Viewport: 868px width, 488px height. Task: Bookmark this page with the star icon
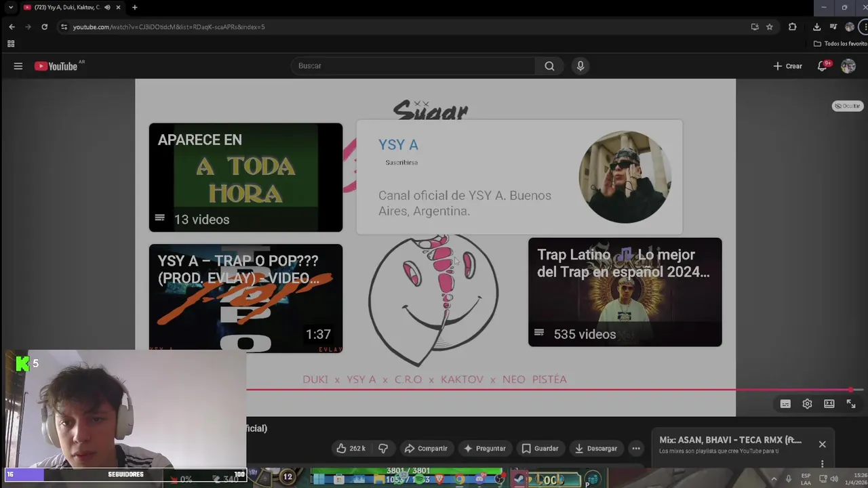pyautogui.click(x=769, y=26)
